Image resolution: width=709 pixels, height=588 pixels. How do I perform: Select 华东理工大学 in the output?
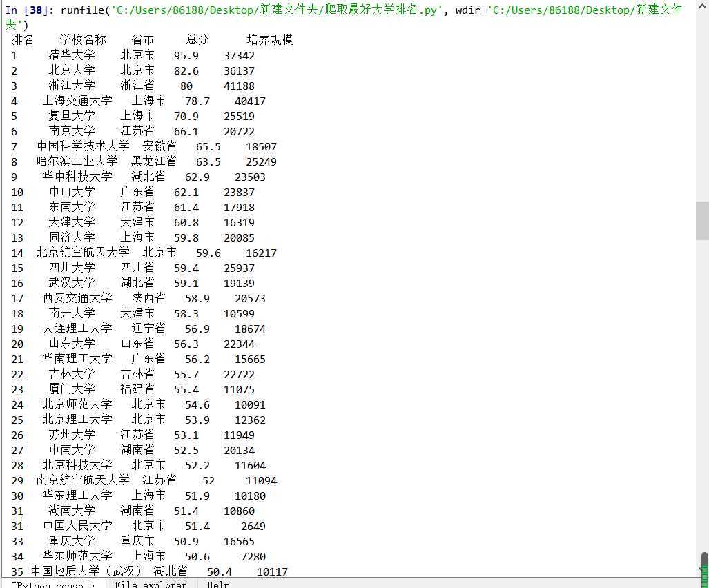(x=77, y=496)
